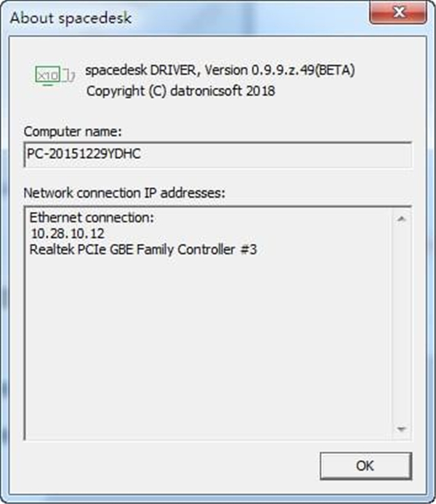This screenshot has height=504, width=436.
Task: Click the "Computer name:" label
Action: (x=73, y=132)
